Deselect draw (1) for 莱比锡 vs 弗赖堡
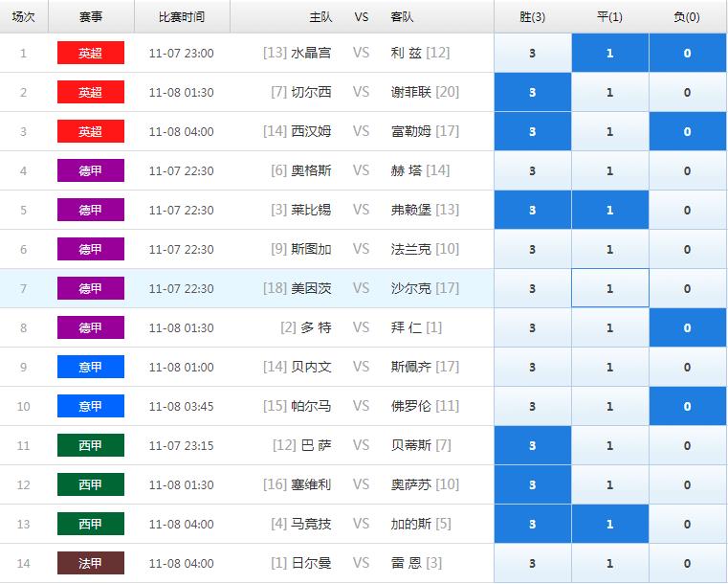Screen dimensions: 728x584 pos(609,210)
